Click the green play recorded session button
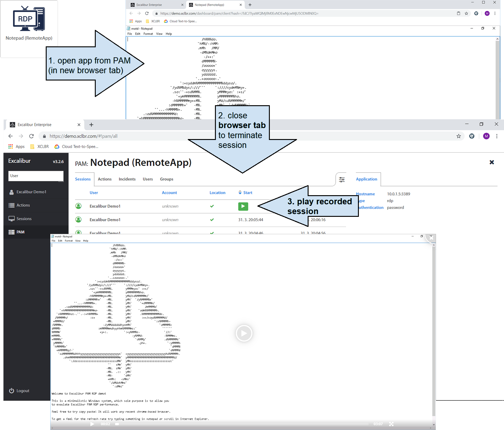The width and height of the screenshot is (504, 430). point(243,206)
